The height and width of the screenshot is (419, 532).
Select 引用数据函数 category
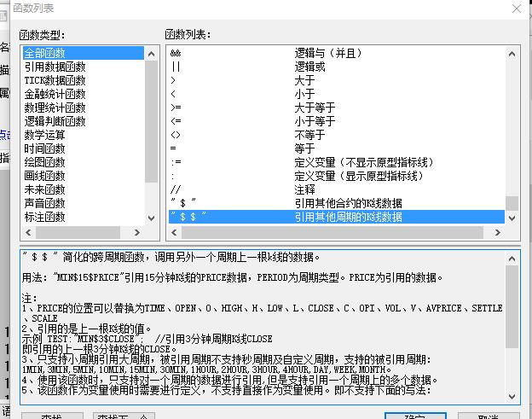point(55,67)
